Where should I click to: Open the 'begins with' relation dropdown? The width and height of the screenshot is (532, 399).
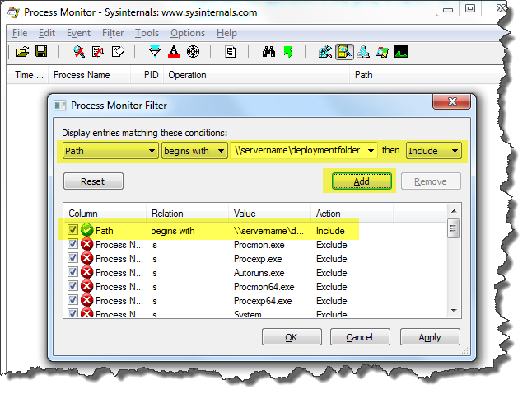click(x=194, y=151)
